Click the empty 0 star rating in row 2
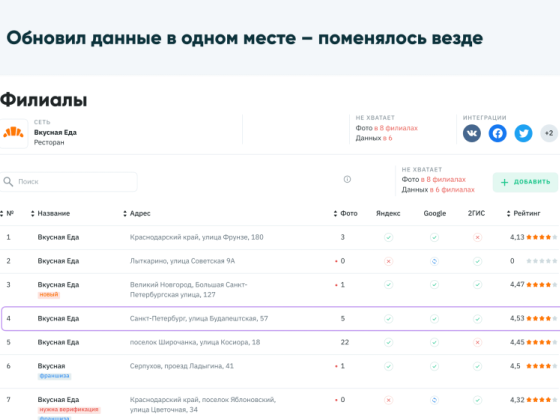560x420 pixels. click(534, 261)
